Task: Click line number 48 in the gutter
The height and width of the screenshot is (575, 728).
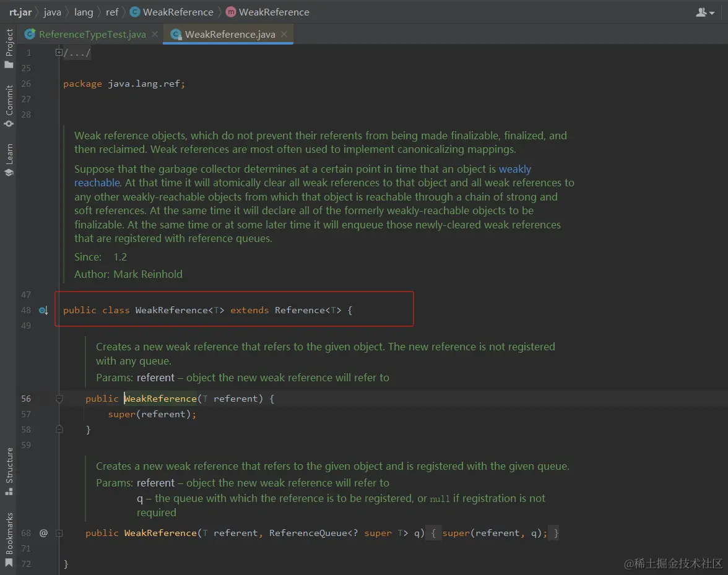Action: (x=26, y=310)
